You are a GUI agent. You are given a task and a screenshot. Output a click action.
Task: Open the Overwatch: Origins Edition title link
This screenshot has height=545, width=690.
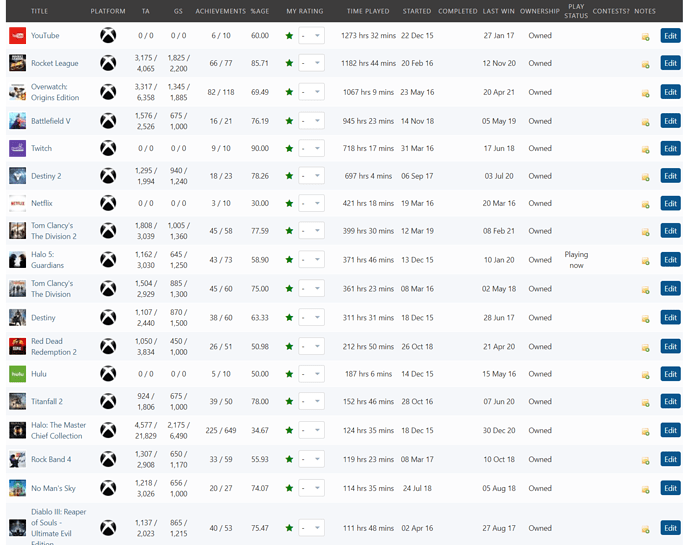[55, 92]
